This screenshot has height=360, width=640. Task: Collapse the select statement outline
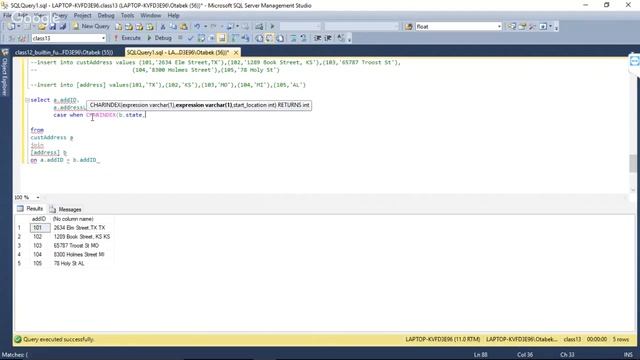(27, 100)
